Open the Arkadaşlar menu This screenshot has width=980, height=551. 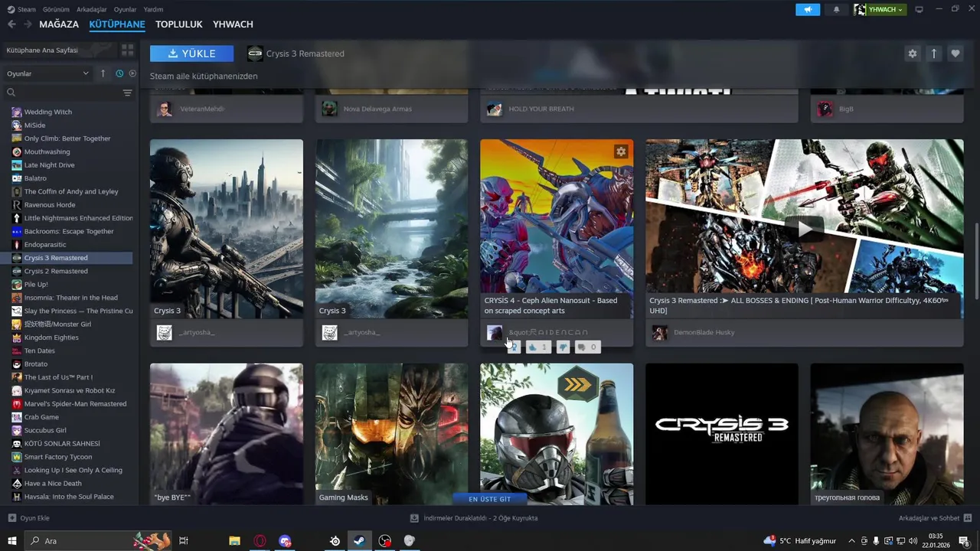coord(92,9)
